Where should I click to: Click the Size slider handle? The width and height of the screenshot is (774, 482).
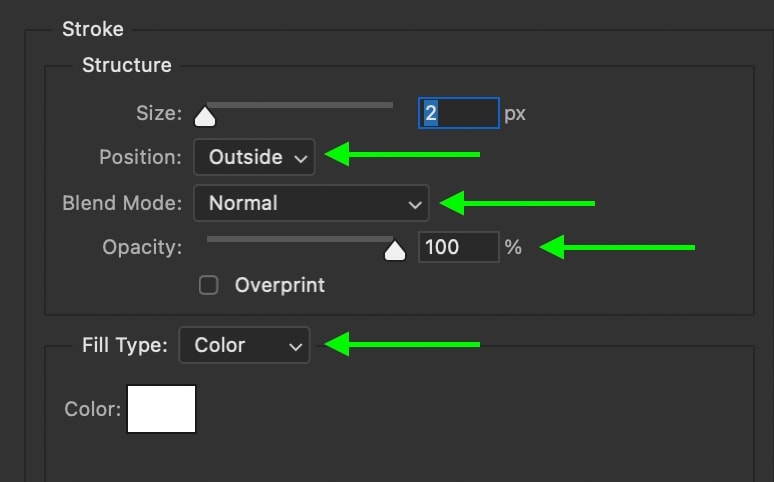point(205,117)
